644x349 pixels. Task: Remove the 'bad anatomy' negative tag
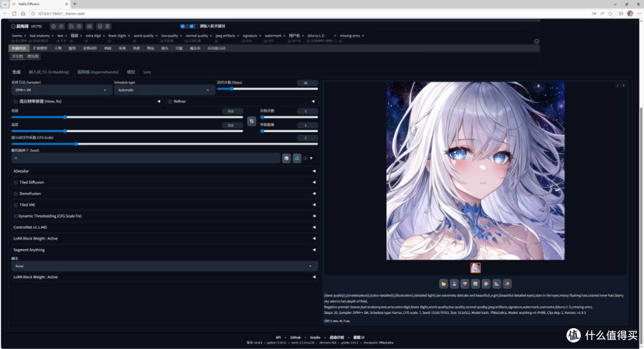(x=52, y=36)
